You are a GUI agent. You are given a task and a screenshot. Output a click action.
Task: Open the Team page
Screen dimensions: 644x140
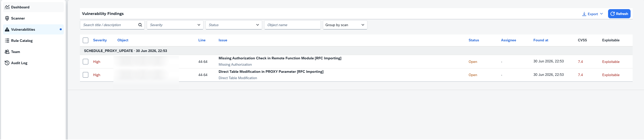click(x=33, y=52)
